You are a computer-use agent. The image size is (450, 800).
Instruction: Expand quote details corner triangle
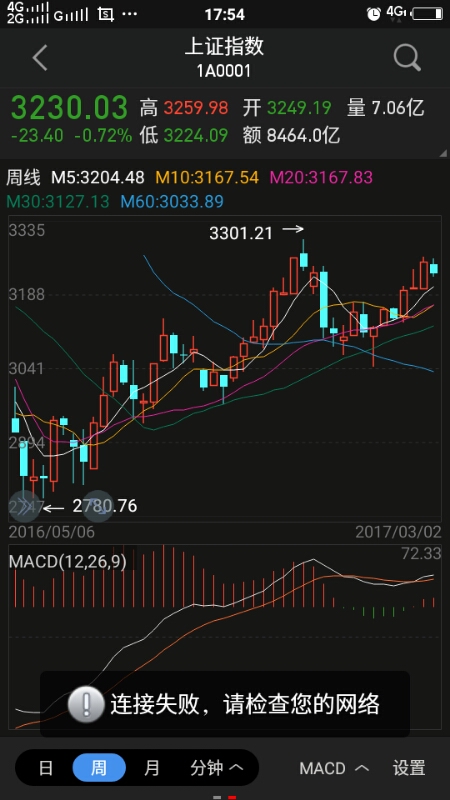point(442,153)
